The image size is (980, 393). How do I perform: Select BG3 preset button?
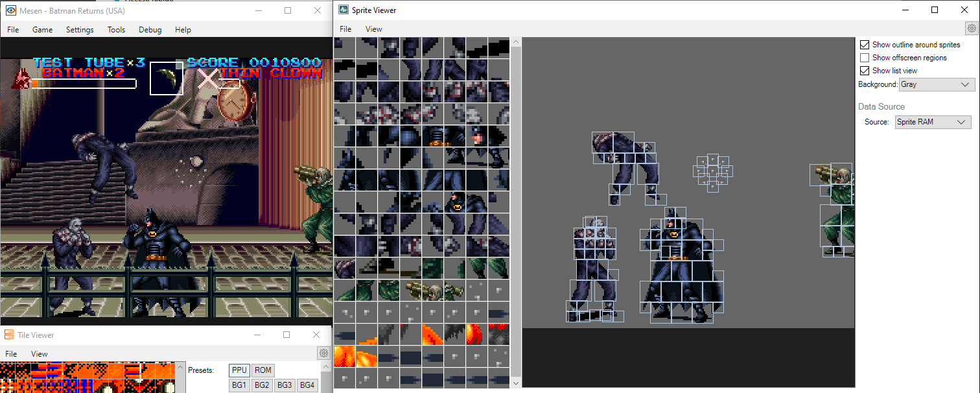[285, 385]
